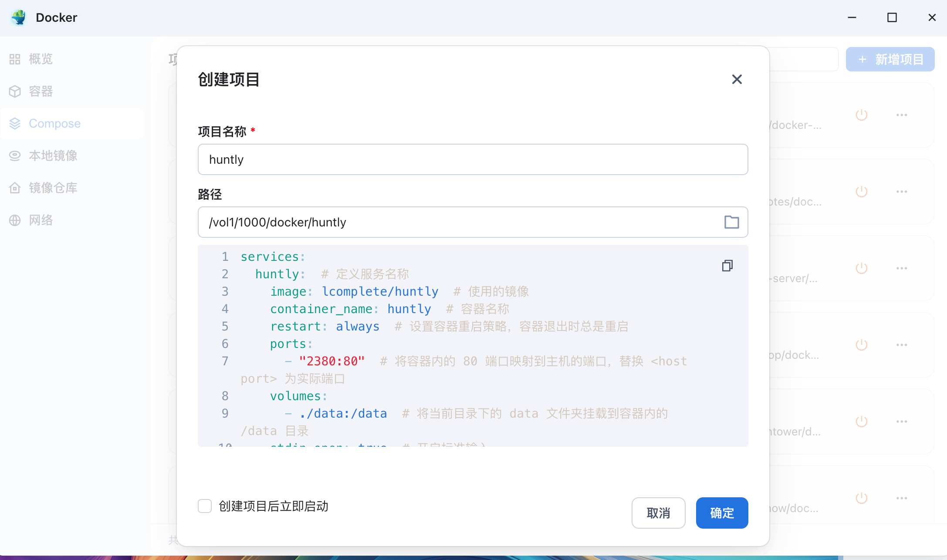Click the 取消 button
This screenshot has width=947, height=560.
point(658,513)
